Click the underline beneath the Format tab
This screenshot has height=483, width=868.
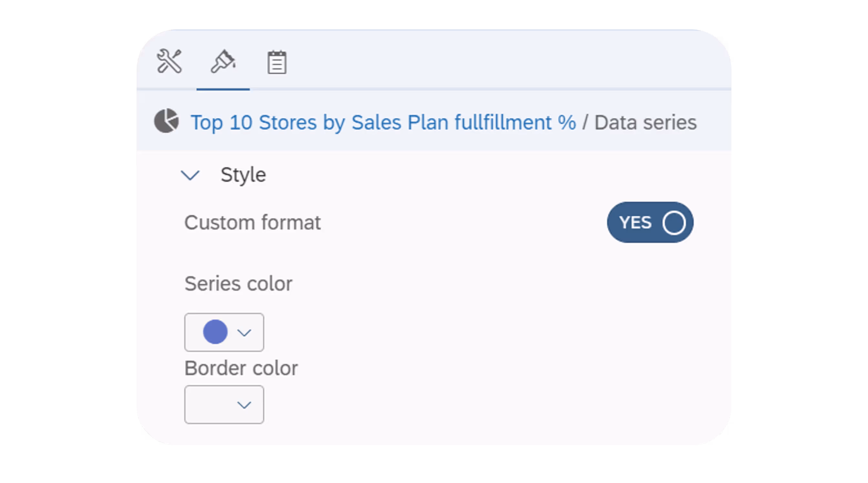(223, 89)
